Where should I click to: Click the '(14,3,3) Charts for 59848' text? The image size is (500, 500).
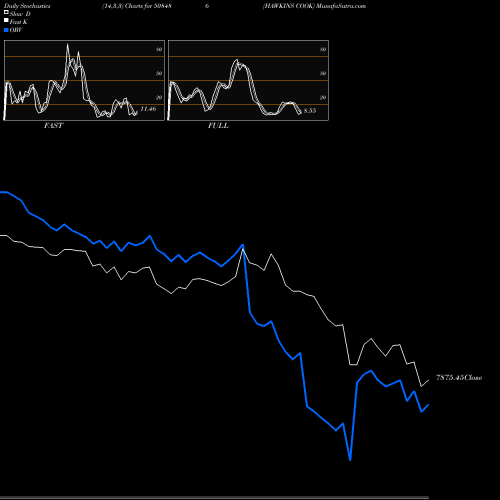pos(137,6)
